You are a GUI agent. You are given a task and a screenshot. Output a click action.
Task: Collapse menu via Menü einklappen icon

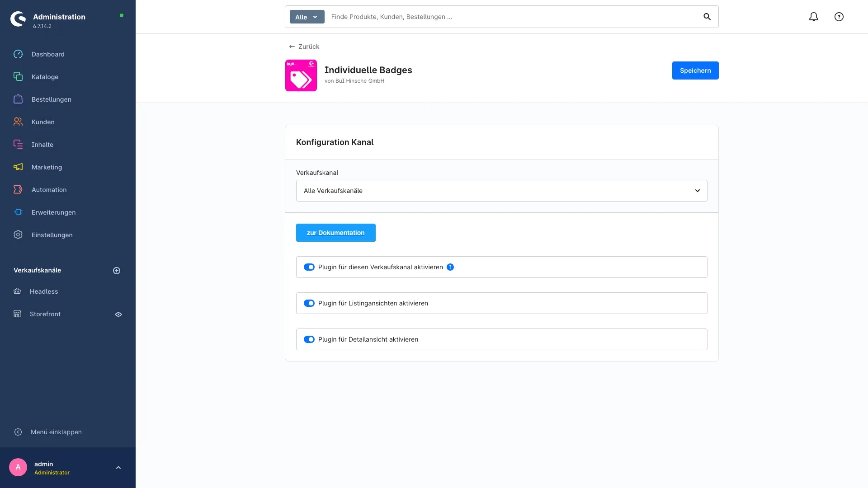[18, 432]
